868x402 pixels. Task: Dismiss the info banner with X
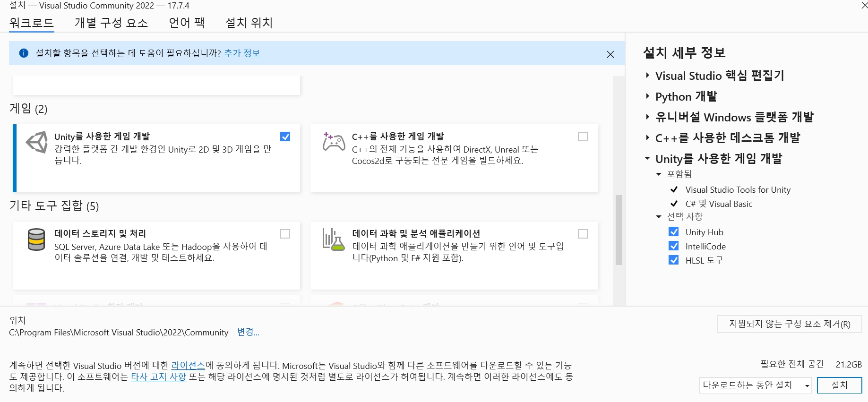click(x=610, y=54)
